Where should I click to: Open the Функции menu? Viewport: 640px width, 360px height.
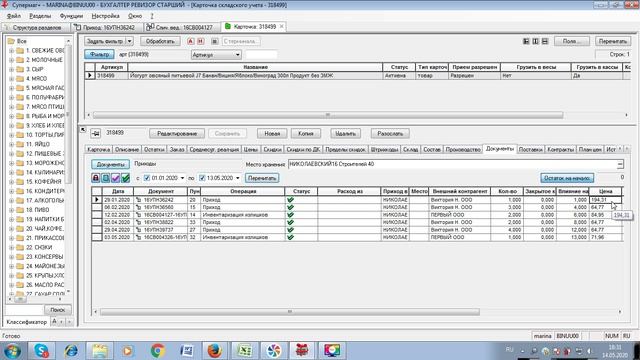(x=71, y=16)
